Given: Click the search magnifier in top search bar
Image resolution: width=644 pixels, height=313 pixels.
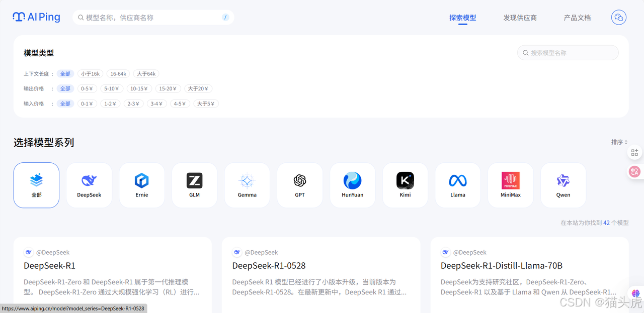Looking at the screenshot, I should 80,18.
